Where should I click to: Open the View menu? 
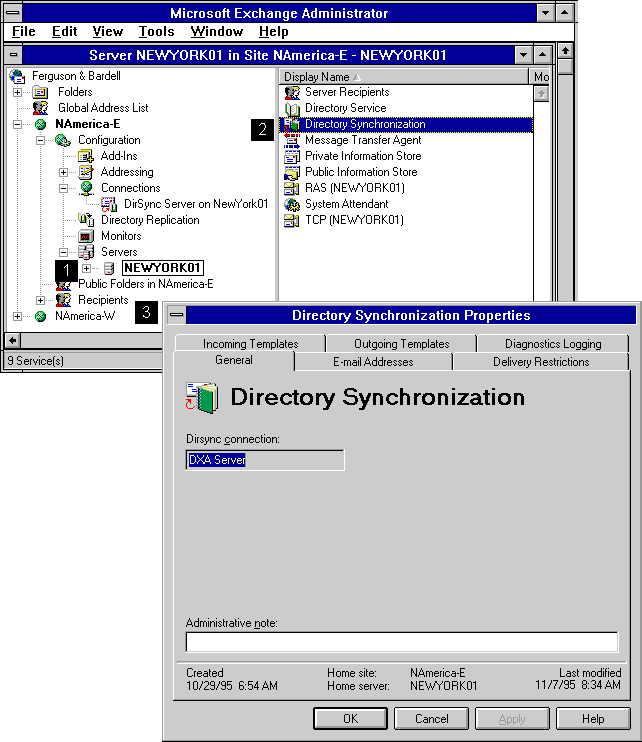pyautogui.click(x=107, y=32)
